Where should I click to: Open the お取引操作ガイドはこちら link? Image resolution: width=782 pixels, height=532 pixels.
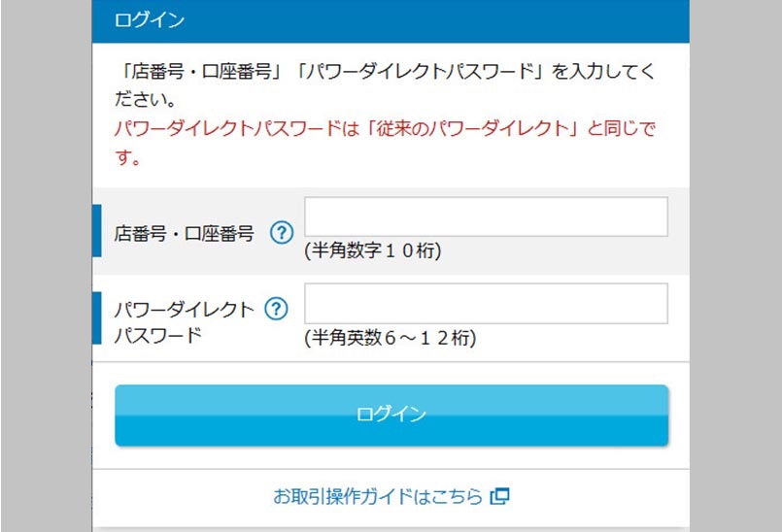[x=378, y=497]
